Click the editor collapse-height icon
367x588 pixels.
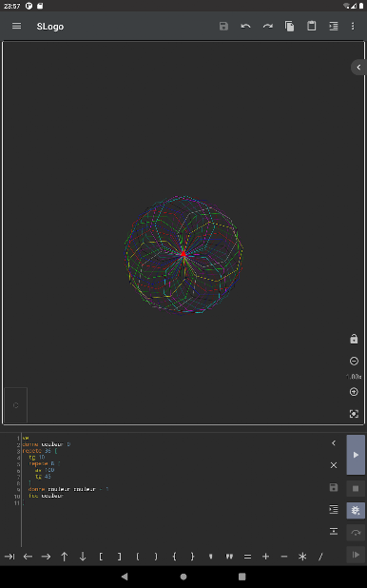[x=334, y=531]
